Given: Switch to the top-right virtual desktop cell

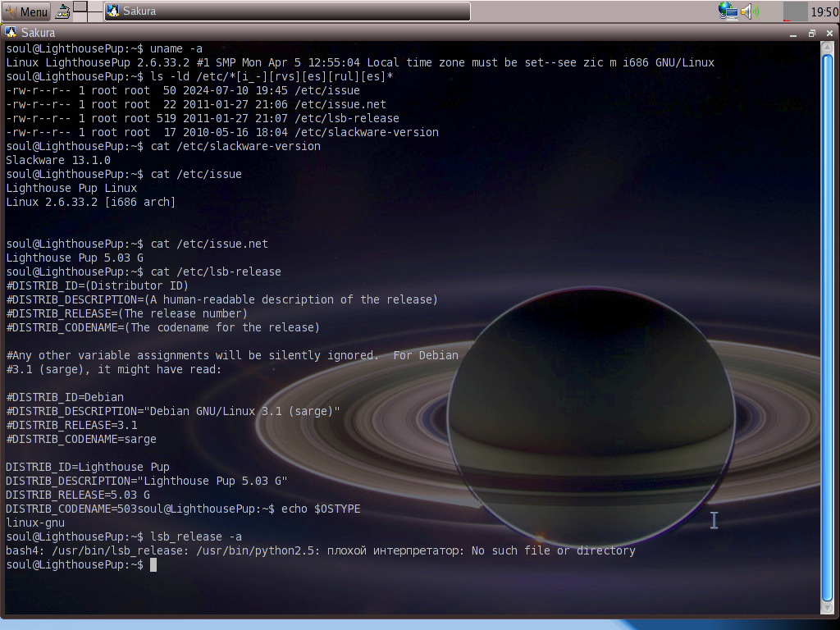Looking at the screenshot, I should [x=95, y=7].
